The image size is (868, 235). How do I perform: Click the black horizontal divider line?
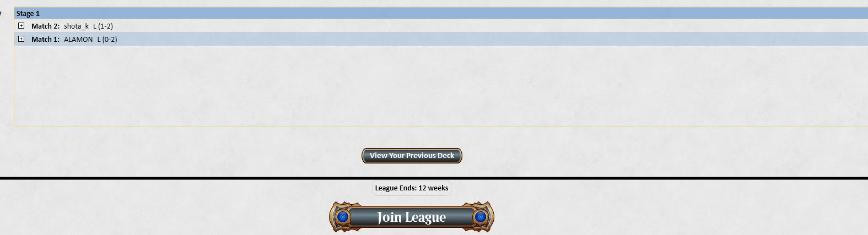tap(434, 178)
